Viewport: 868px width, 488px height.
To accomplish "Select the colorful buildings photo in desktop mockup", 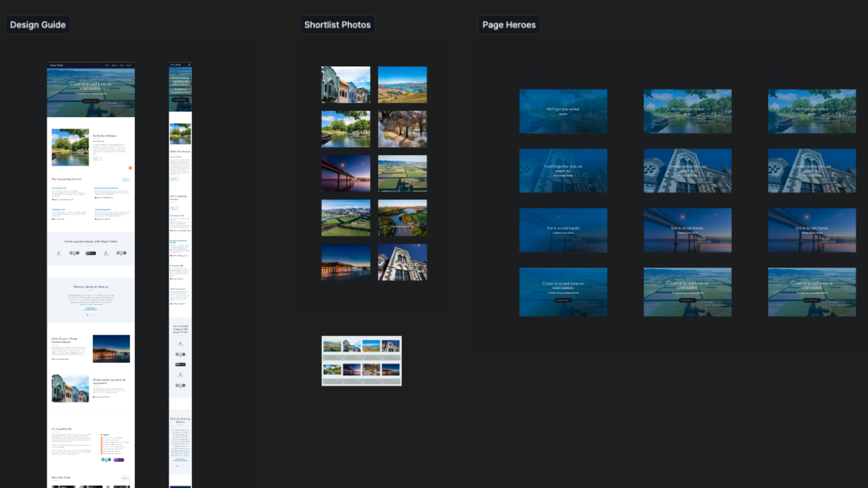I will click(x=70, y=388).
